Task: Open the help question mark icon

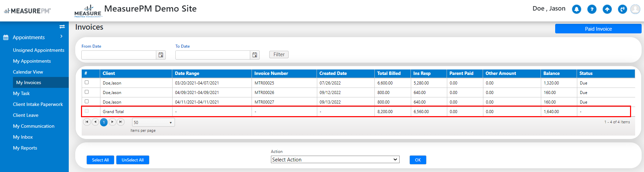Action: 592,9
